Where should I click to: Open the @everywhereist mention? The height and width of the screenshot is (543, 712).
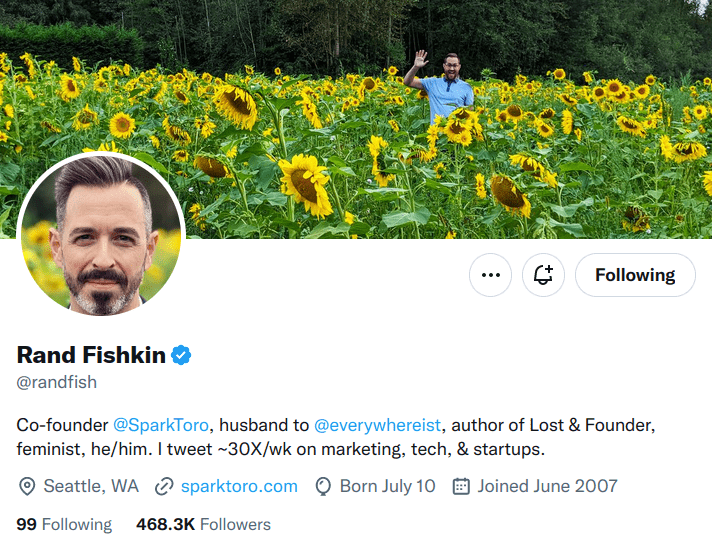(377, 425)
